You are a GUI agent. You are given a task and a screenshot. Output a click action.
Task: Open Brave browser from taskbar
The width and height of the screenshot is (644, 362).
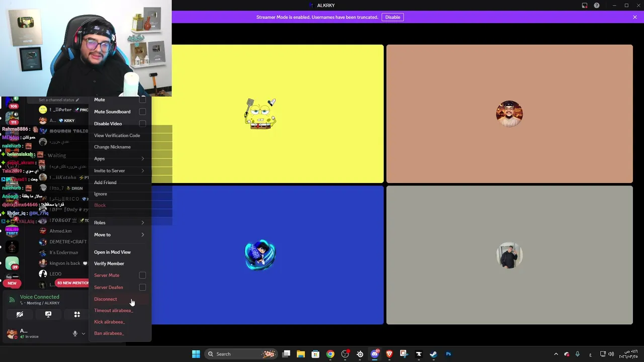(389, 354)
